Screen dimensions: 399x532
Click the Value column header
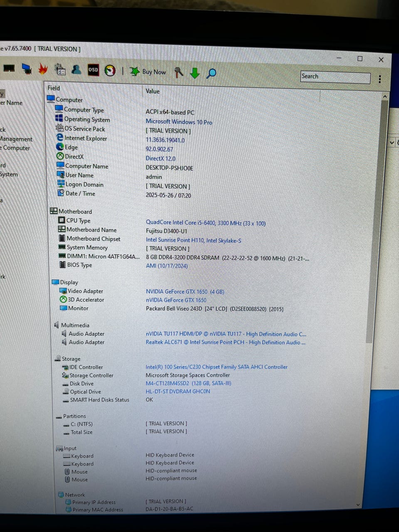point(153,91)
